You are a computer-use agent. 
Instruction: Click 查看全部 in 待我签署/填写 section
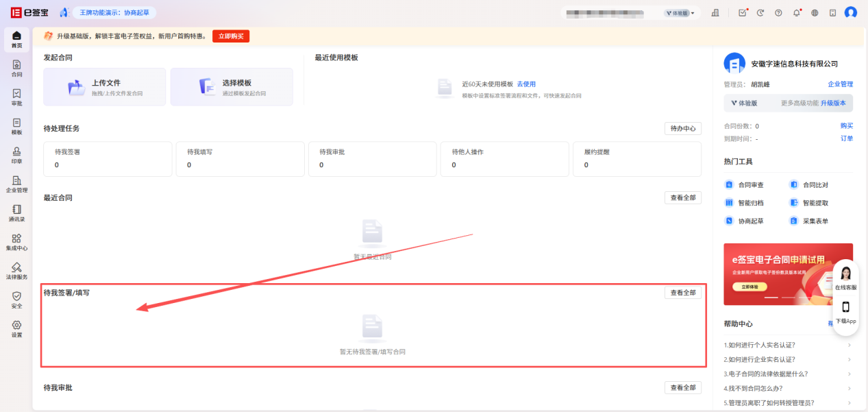pos(682,293)
